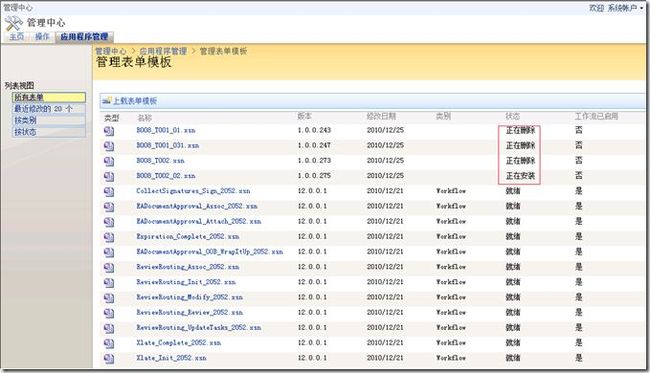Click the 列表视图 heading in the sidebar
650x373 pixels.
[x=19, y=85]
